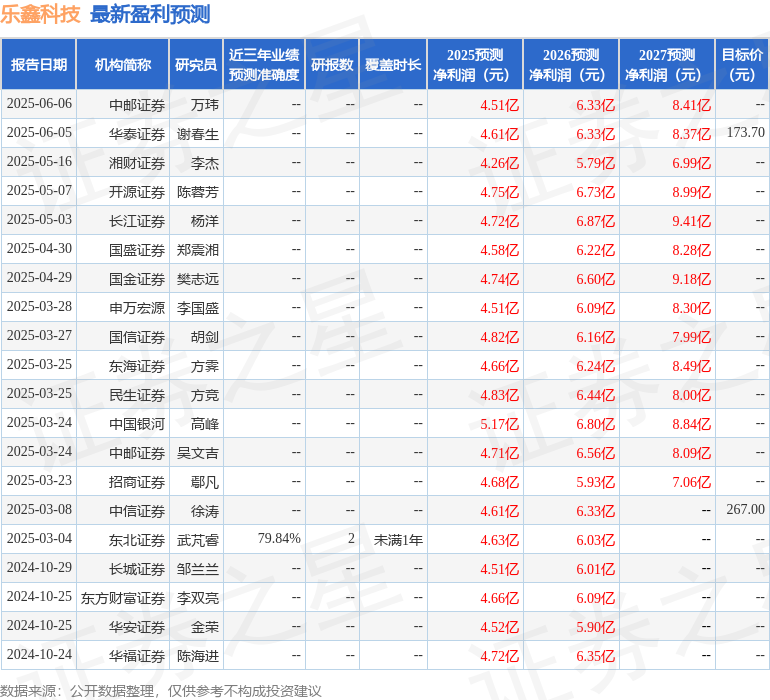Select 2026 forecast 6.87亿
The image size is (770, 700).
point(596,221)
